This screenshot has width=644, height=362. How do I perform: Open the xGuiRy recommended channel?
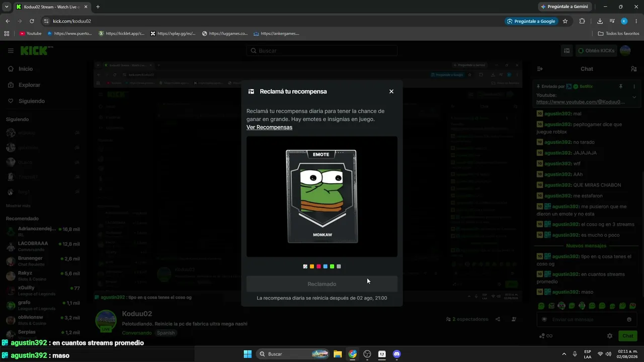(43, 291)
